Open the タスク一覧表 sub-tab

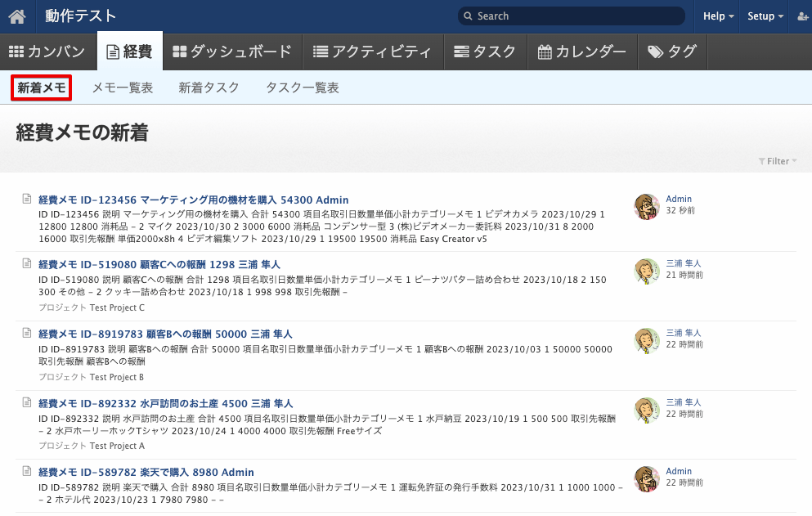click(303, 87)
